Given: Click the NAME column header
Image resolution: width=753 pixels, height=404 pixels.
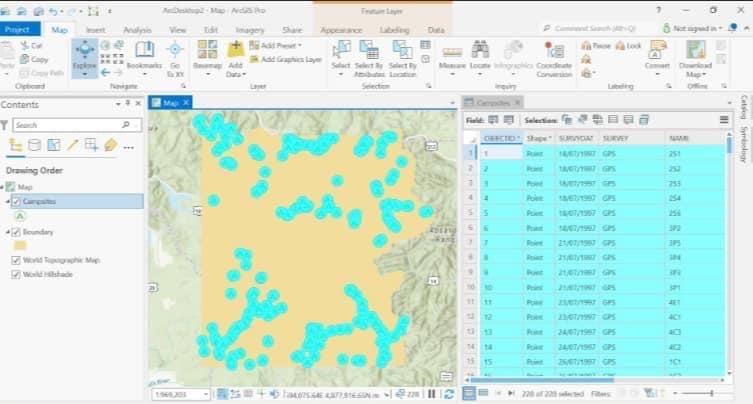Looking at the screenshot, I should click(x=679, y=138).
